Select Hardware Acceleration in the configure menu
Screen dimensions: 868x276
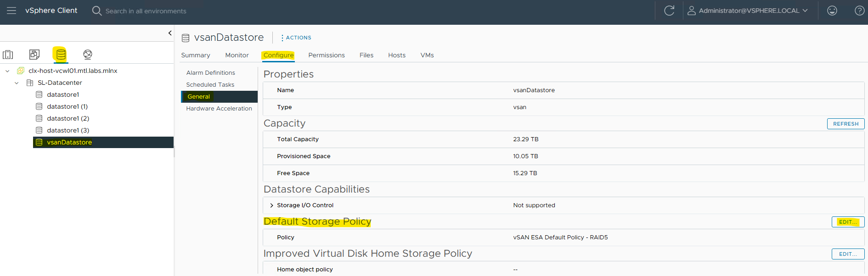pyautogui.click(x=219, y=108)
